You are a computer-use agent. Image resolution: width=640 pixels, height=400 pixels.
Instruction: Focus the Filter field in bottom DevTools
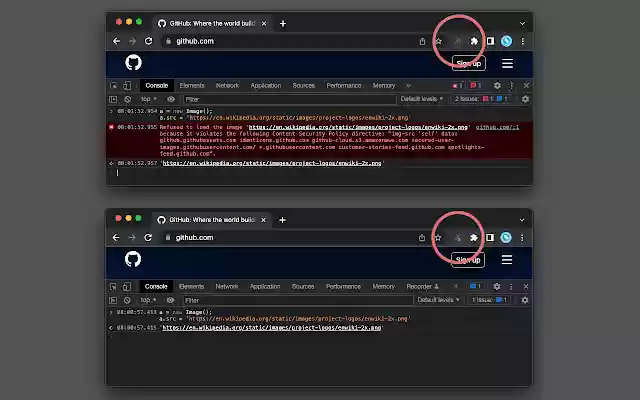point(297,300)
